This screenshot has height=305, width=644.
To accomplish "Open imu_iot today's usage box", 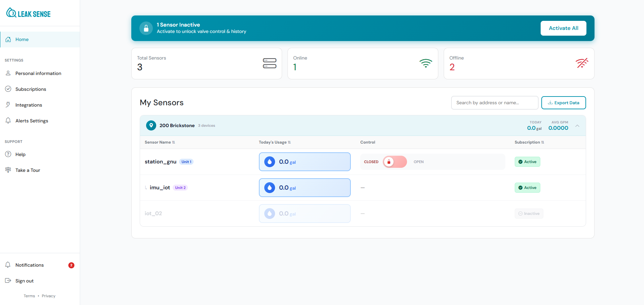I will 305,188.
